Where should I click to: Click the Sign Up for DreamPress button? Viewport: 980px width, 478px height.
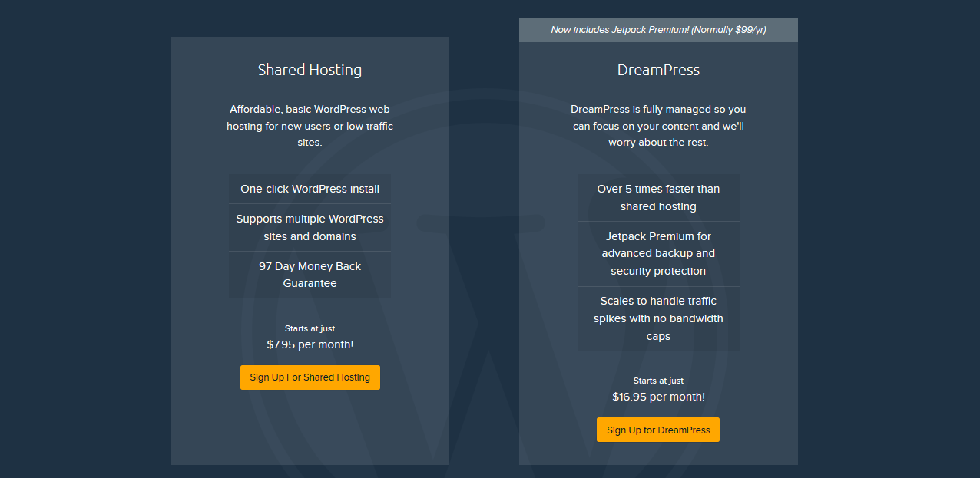[x=658, y=430]
